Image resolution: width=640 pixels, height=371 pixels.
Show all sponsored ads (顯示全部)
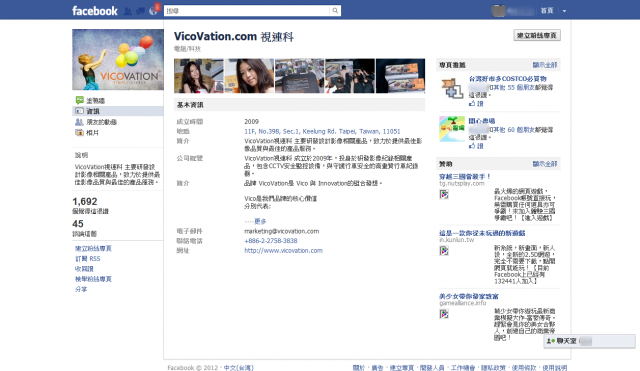(x=545, y=164)
